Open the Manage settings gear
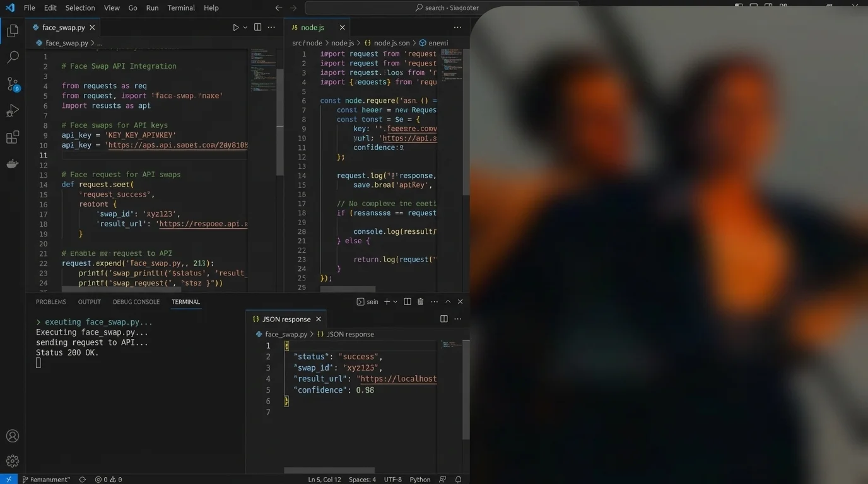The width and height of the screenshot is (868, 484). tap(12, 461)
